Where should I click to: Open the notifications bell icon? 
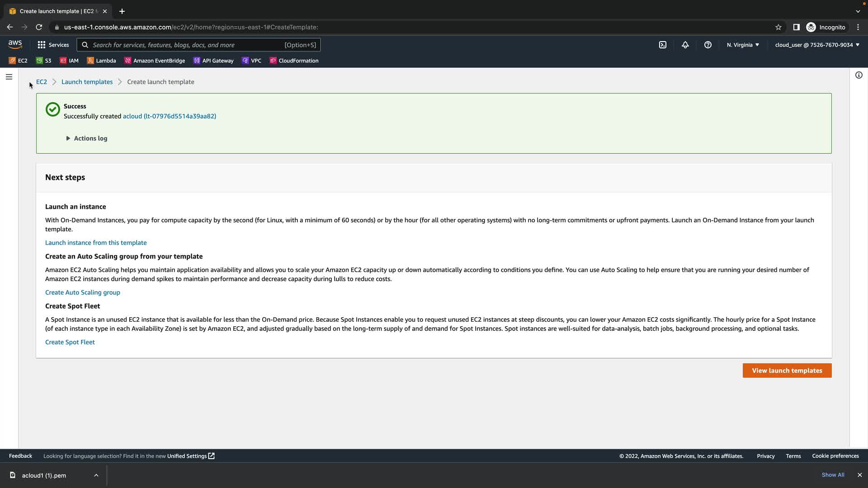pyautogui.click(x=685, y=45)
